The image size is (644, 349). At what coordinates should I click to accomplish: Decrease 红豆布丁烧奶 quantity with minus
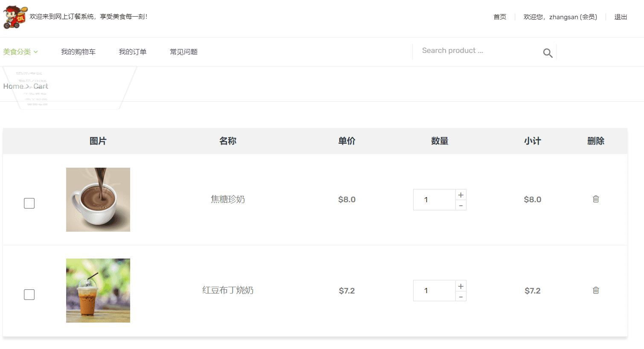(461, 296)
